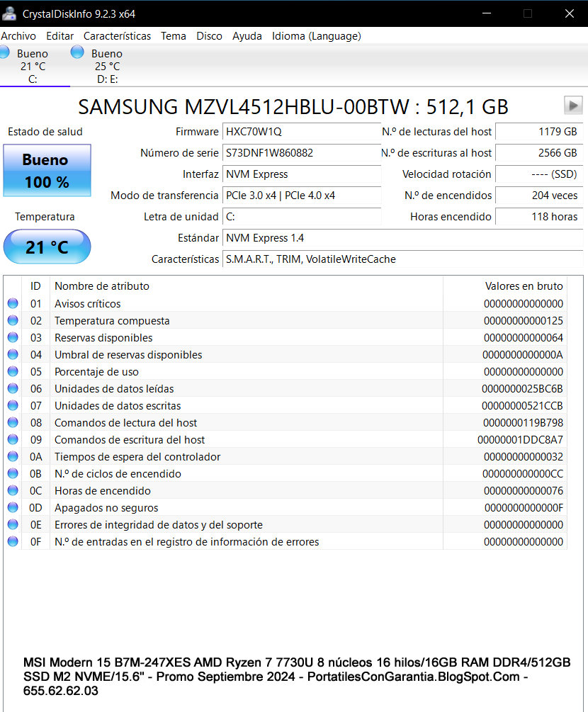Click the transfer mode field PCIe 3.0 x4
Image resolution: width=588 pixels, height=712 pixels.
tap(302, 196)
